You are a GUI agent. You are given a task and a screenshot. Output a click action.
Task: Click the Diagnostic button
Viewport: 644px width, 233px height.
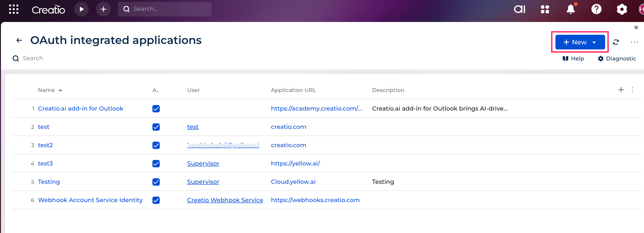click(x=617, y=59)
